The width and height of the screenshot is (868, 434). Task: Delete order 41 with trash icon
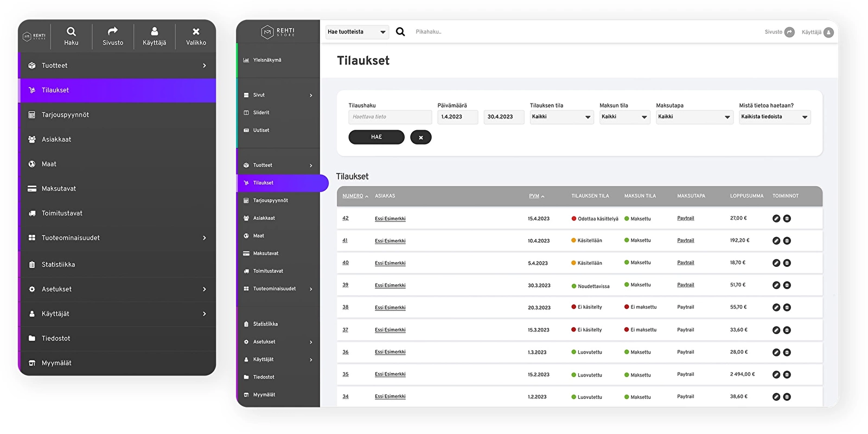tap(787, 241)
